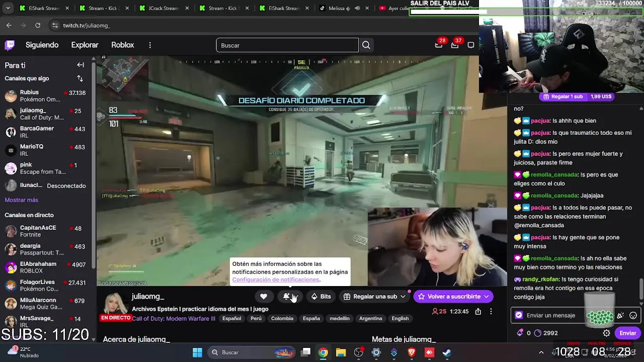Click the share stream icon
The height and width of the screenshot is (362, 644).
[x=478, y=311]
